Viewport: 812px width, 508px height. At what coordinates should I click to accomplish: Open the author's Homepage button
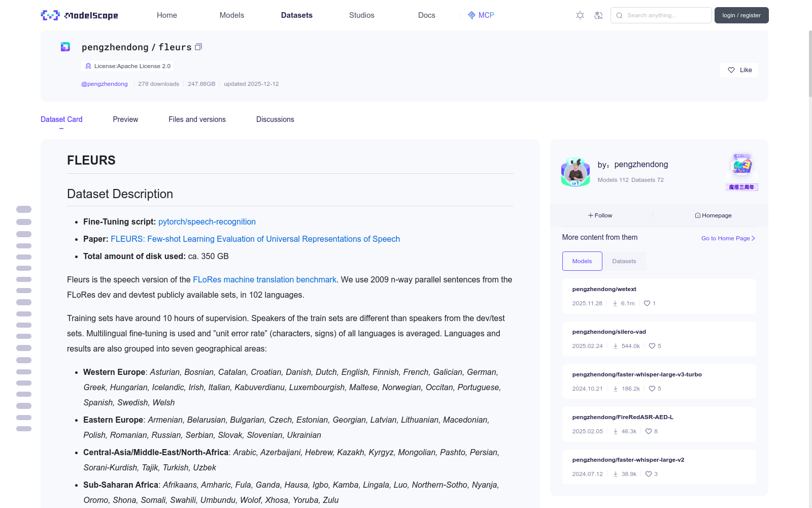pyautogui.click(x=713, y=215)
